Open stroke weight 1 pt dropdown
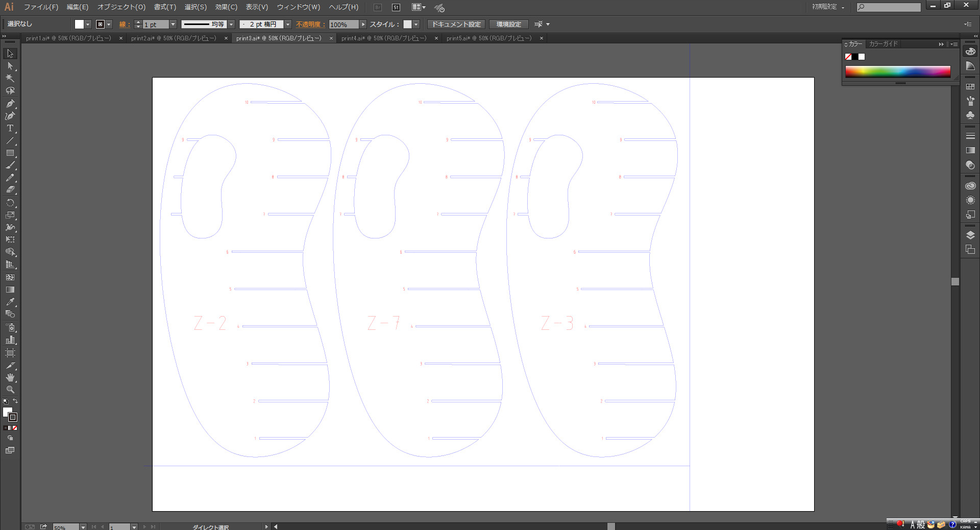The image size is (980, 530). click(173, 25)
